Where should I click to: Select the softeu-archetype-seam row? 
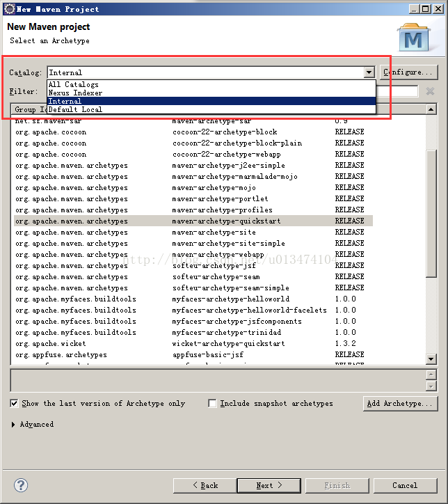click(193, 277)
